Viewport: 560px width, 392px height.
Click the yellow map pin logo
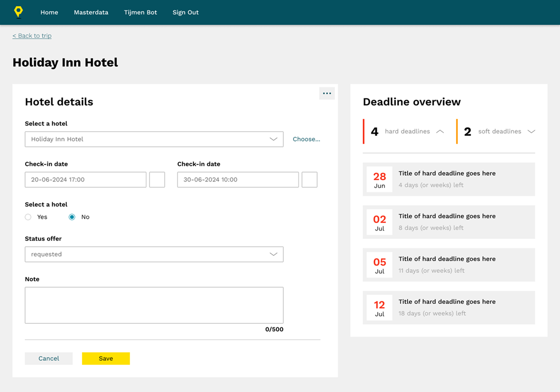[x=18, y=12]
